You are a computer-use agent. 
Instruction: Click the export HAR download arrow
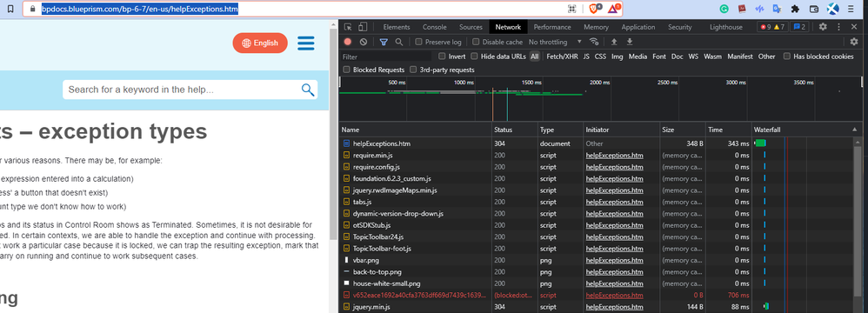click(x=630, y=42)
